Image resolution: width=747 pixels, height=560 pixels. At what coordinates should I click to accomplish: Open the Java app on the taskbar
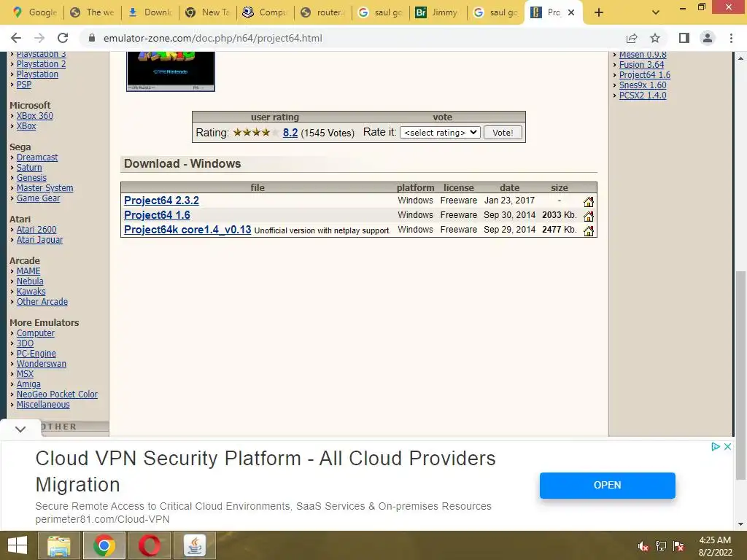[195, 545]
